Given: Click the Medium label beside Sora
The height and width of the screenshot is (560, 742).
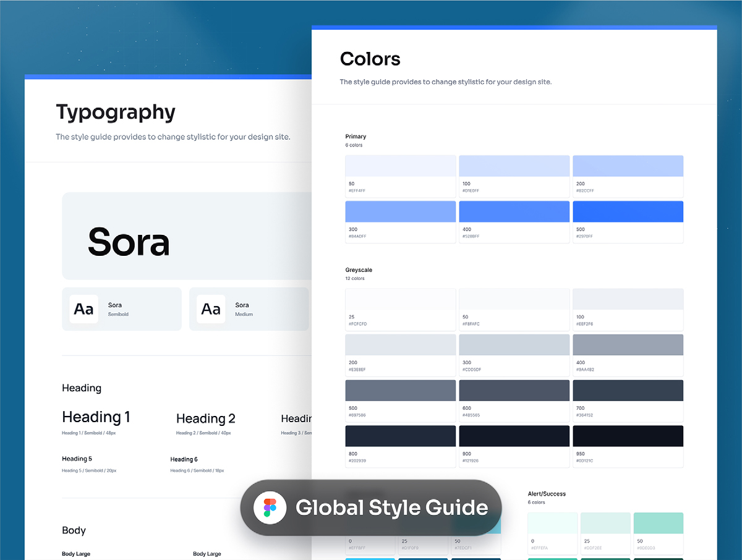Looking at the screenshot, I should (x=244, y=315).
